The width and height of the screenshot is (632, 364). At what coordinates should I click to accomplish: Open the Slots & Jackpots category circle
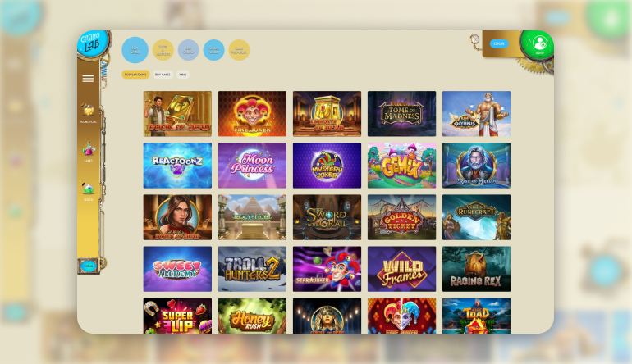click(x=163, y=50)
